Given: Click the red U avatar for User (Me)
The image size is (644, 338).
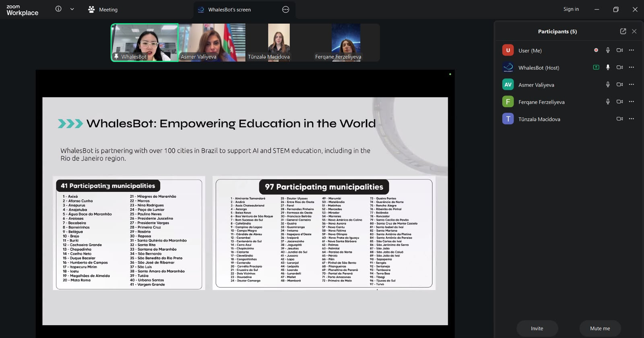Looking at the screenshot, I should [508, 50].
